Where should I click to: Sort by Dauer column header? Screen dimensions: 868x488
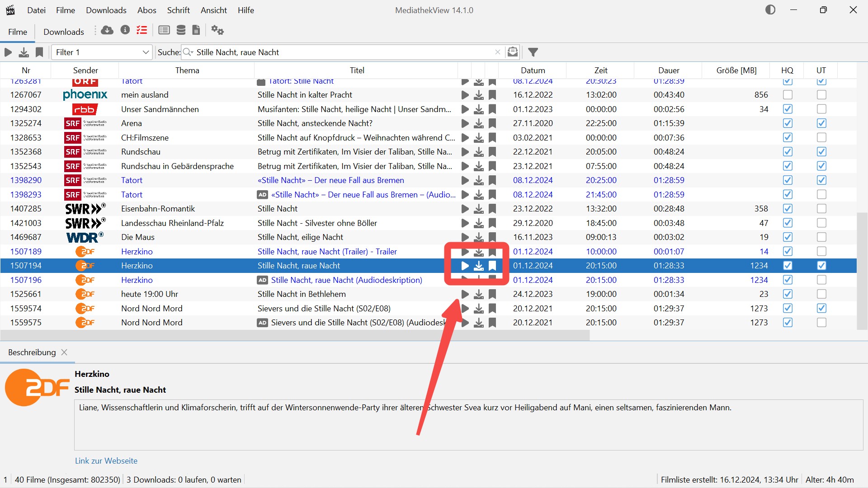(669, 70)
